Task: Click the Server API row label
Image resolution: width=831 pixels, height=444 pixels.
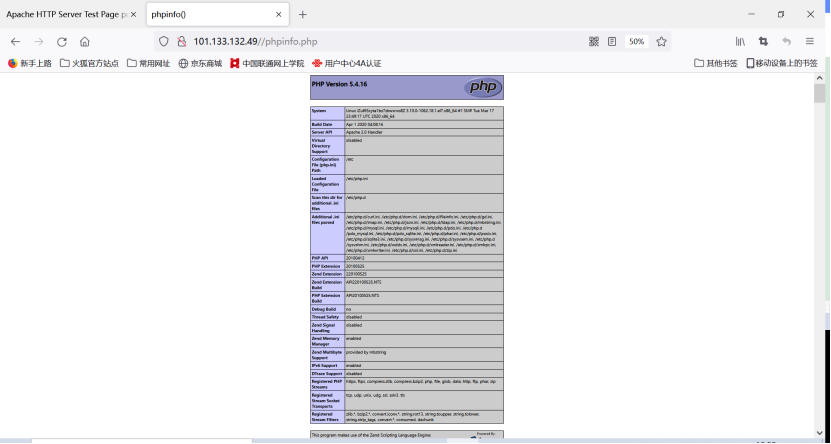Action: coord(322,132)
